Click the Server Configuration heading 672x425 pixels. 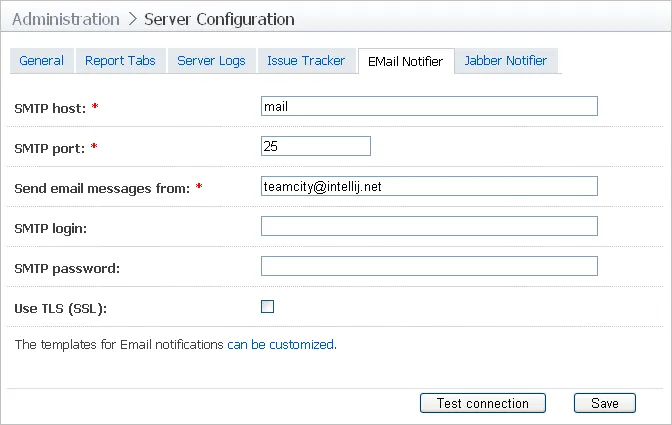click(x=219, y=19)
